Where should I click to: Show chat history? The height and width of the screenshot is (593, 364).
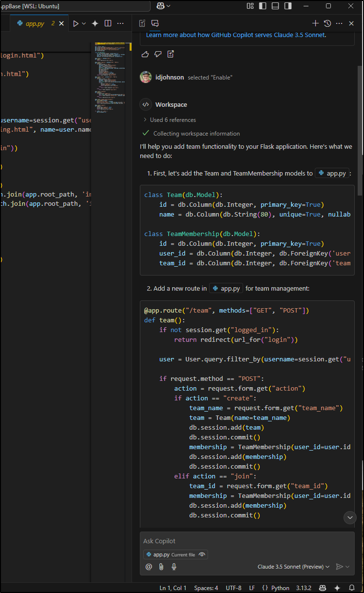[x=327, y=23]
